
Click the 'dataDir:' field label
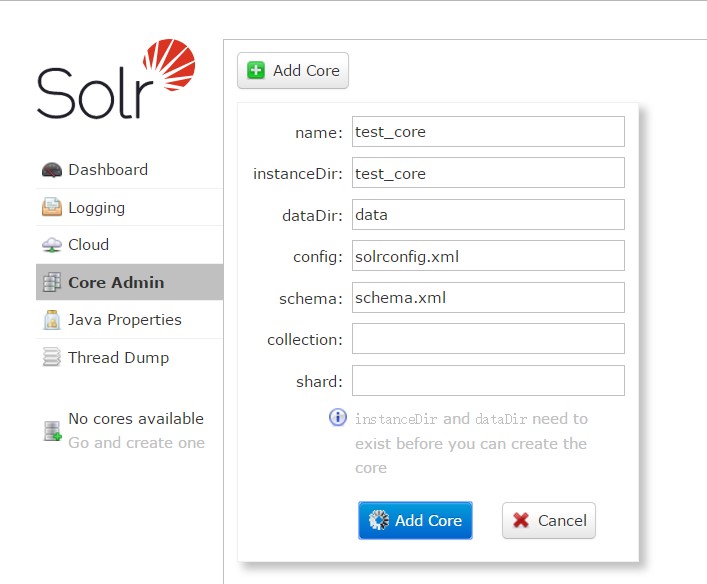(x=312, y=216)
